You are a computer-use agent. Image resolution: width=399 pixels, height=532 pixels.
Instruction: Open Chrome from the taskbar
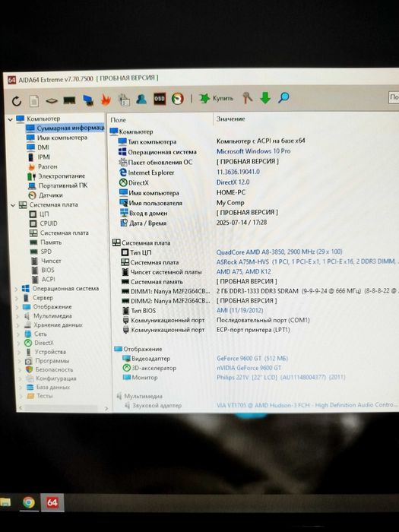tap(29, 502)
